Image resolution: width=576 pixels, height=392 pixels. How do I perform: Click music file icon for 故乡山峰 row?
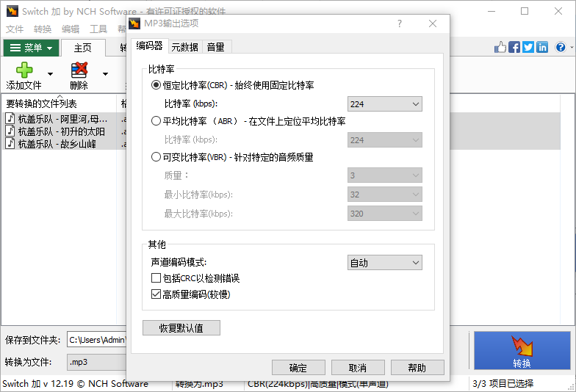[x=10, y=144]
